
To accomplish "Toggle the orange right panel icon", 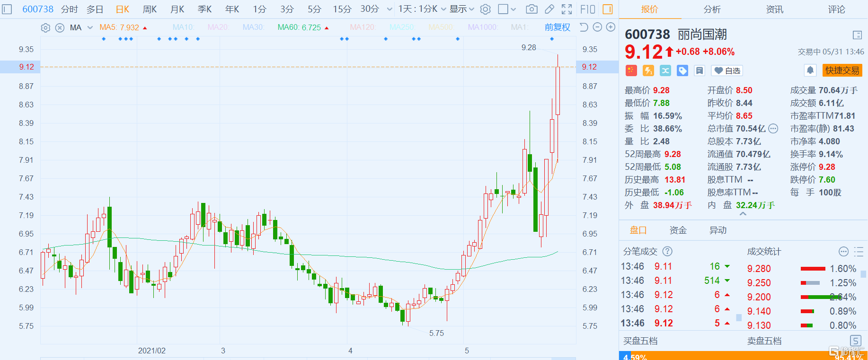I will [608, 9].
